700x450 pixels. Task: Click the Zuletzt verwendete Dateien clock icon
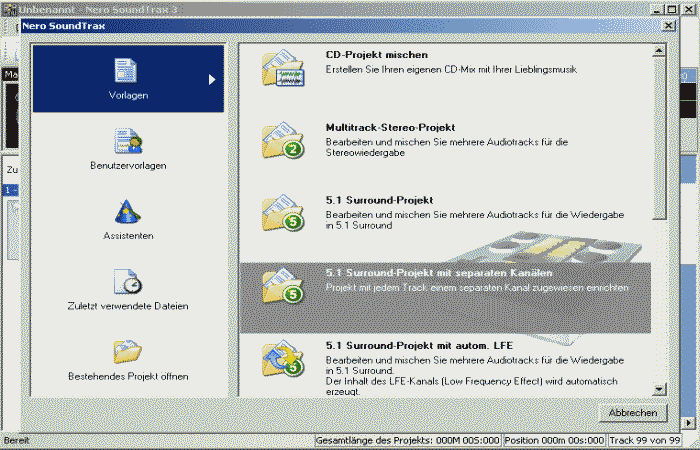(127, 281)
